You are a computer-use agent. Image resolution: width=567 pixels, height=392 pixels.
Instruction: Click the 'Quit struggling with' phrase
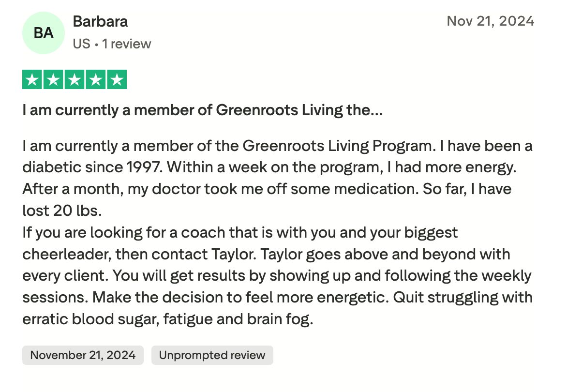point(463,298)
